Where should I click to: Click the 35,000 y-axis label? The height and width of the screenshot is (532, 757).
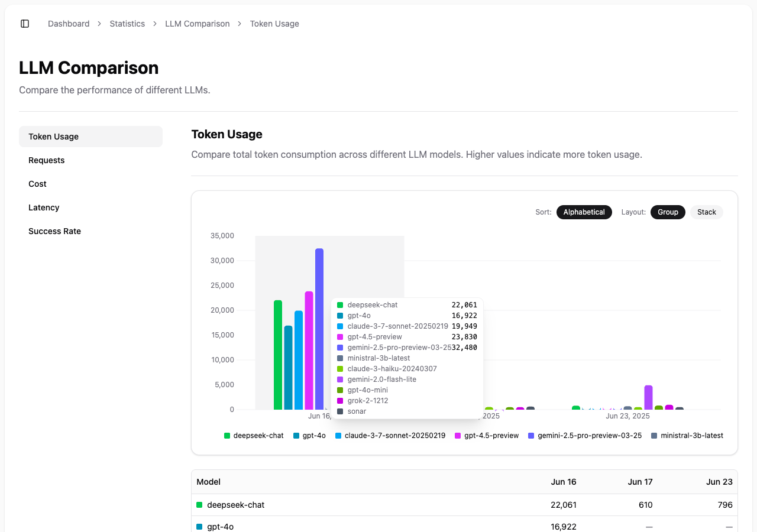[x=222, y=236]
